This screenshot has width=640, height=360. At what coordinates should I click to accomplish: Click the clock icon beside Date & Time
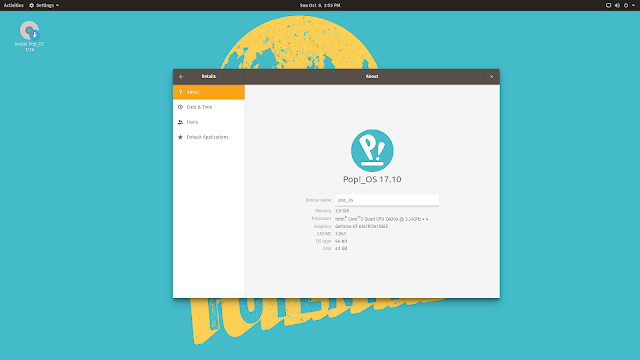click(180, 107)
